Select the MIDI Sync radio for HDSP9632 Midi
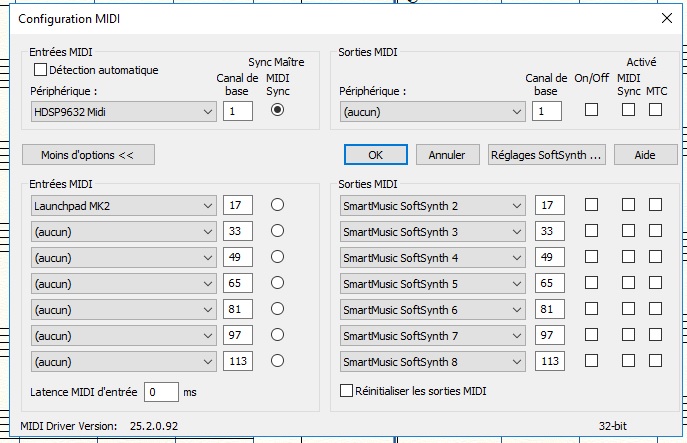687x443 pixels. [x=277, y=111]
